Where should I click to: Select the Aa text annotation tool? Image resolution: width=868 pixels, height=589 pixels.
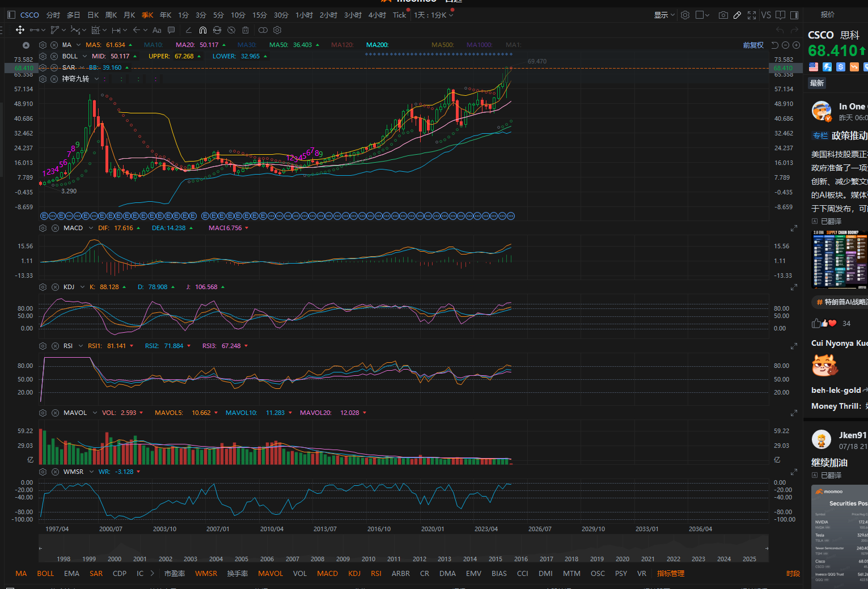(157, 30)
